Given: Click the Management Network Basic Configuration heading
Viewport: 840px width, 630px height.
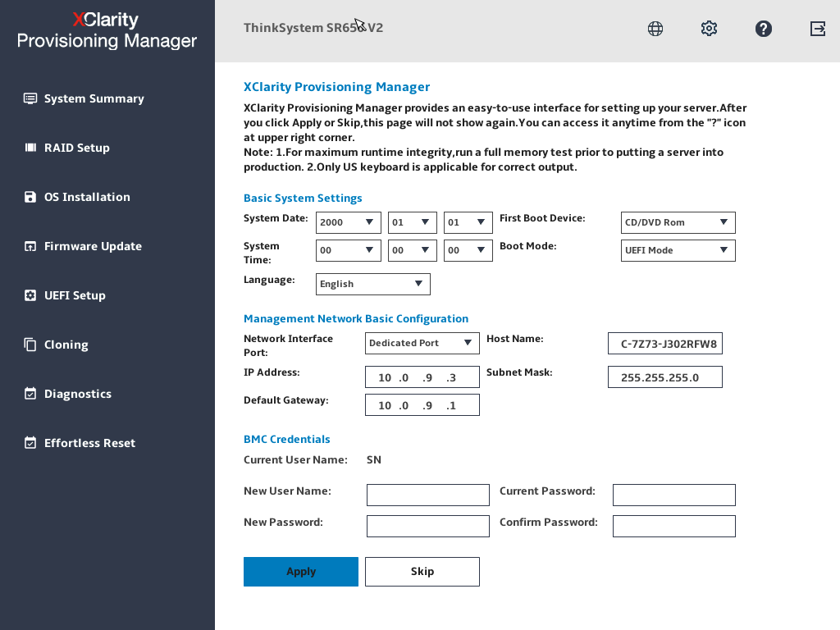Looking at the screenshot, I should (356, 319).
